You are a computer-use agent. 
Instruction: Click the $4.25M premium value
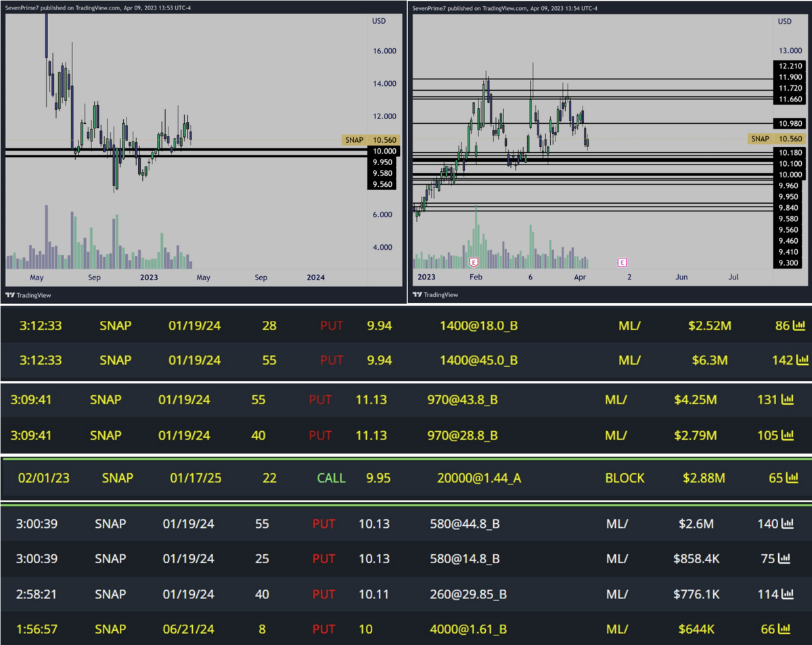[x=696, y=400]
